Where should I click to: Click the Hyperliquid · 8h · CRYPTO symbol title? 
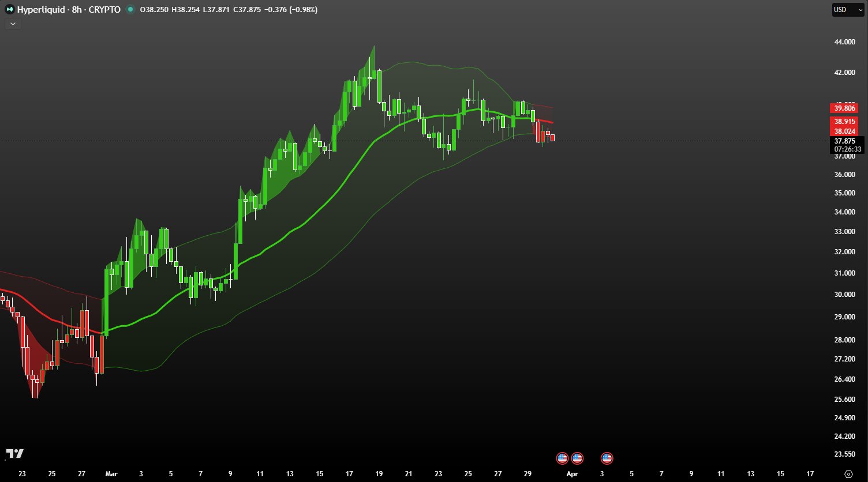click(x=69, y=10)
